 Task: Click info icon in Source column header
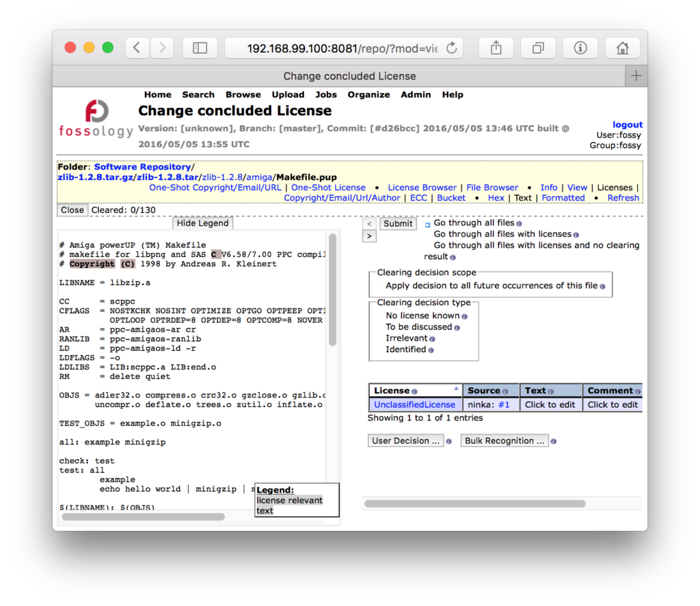click(x=505, y=392)
